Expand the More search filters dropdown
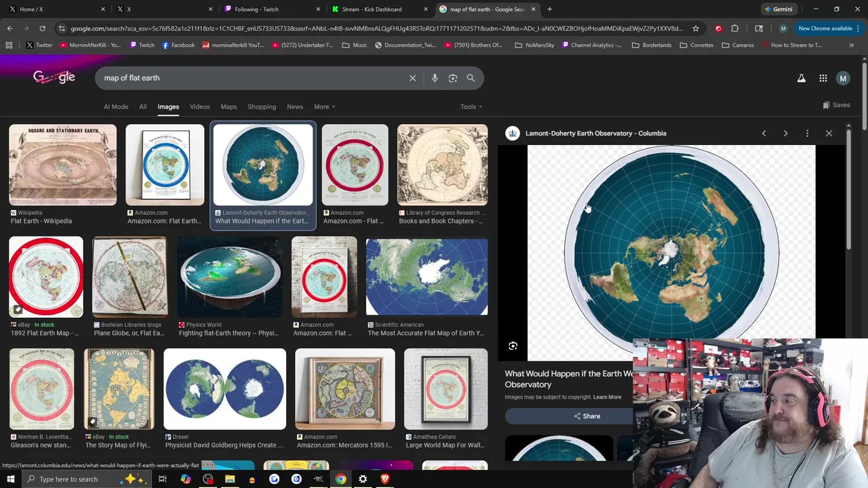 [324, 106]
